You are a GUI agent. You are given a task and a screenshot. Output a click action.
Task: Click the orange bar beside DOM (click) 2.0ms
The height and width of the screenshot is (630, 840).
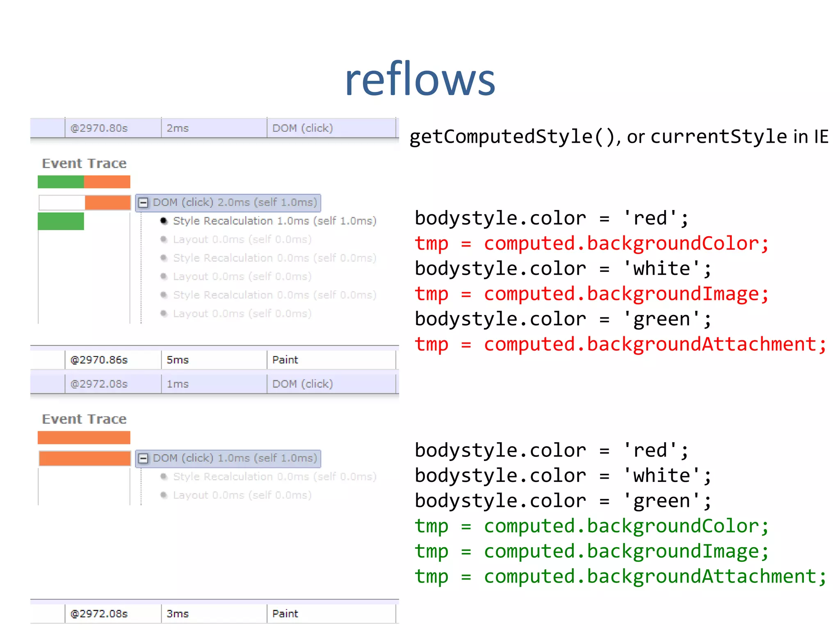point(107,203)
